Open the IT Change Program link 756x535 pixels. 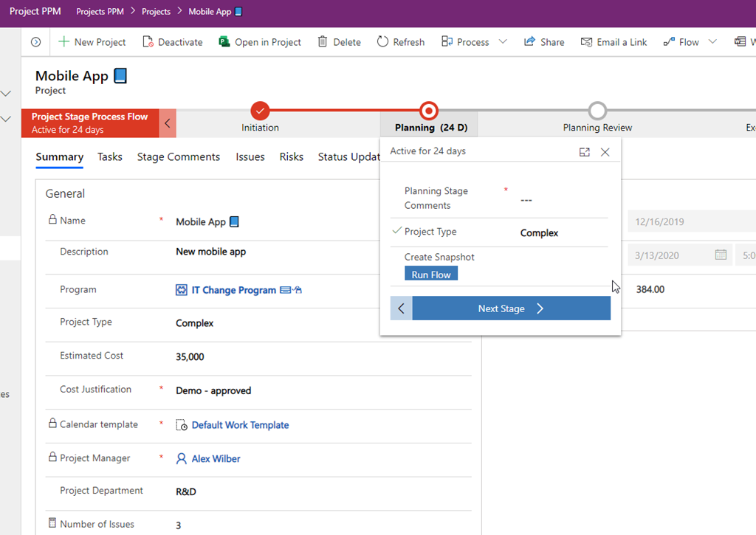pos(234,290)
